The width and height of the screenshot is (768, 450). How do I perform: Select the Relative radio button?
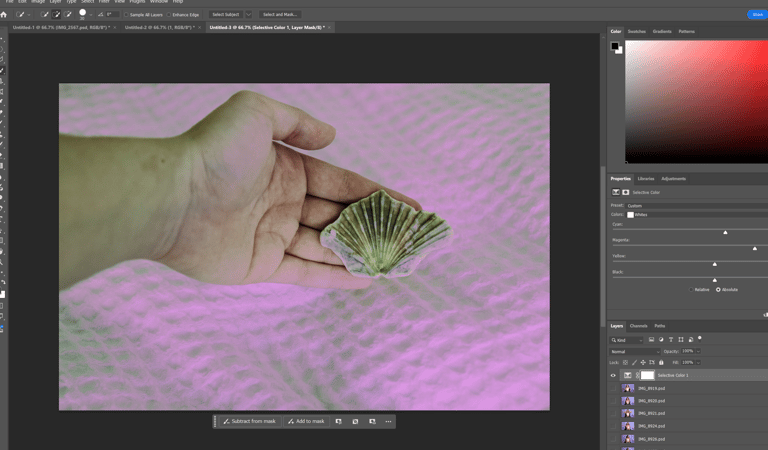(x=690, y=289)
